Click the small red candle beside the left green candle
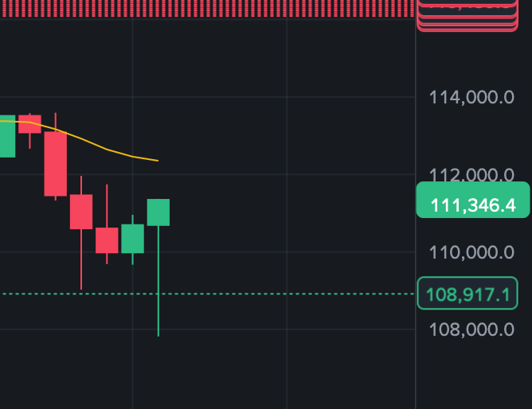Image resolution: width=532 pixels, height=409 pixels. click(x=29, y=124)
